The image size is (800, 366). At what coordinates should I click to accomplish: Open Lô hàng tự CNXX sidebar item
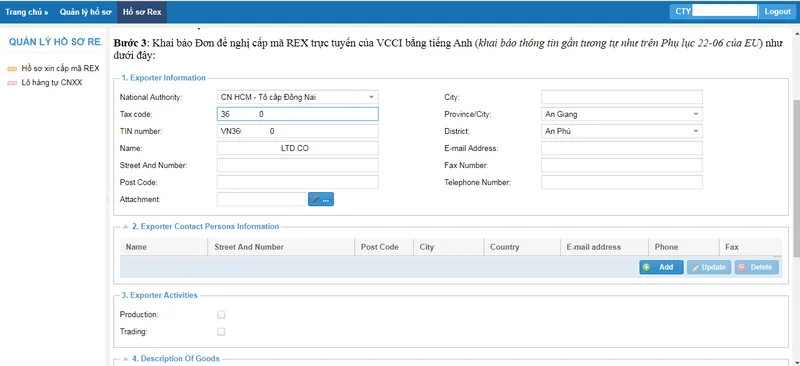pos(52,82)
